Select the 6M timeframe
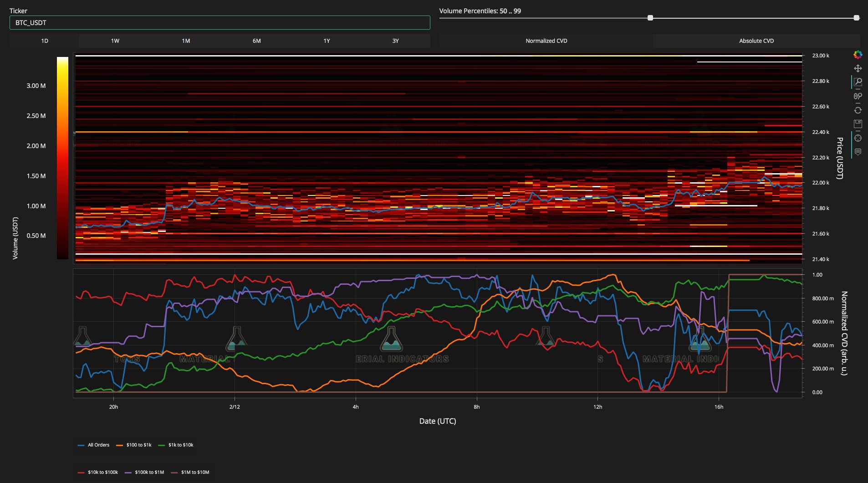868x483 pixels. (256, 41)
